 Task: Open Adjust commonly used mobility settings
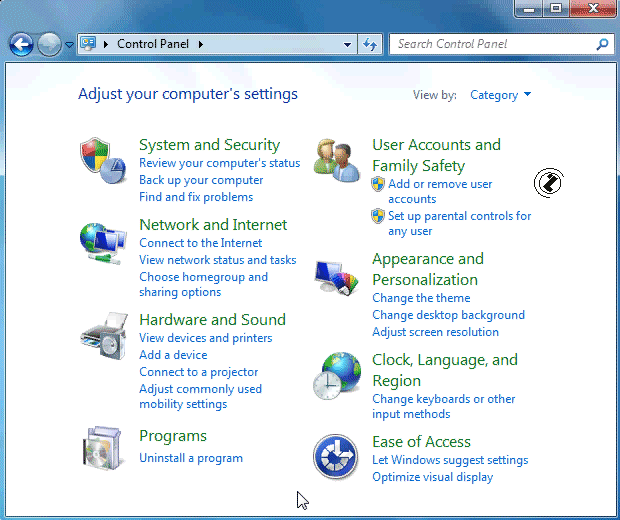(200, 396)
